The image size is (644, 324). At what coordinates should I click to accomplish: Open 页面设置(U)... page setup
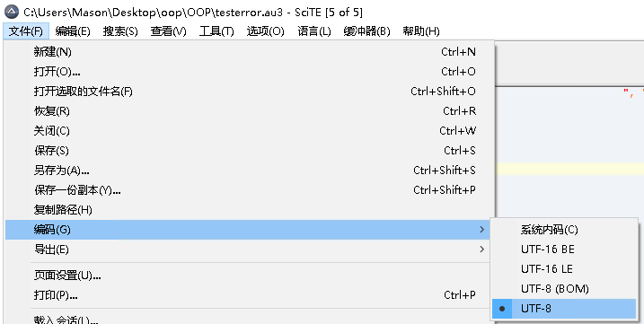click(250, 276)
